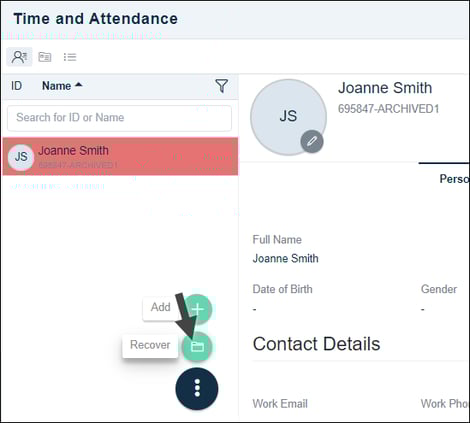Edit profile photo with pencil icon

[x=312, y=141]
